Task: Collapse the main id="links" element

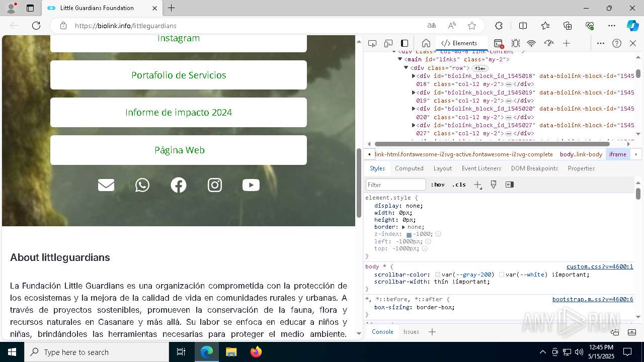Action: (400, 59)
